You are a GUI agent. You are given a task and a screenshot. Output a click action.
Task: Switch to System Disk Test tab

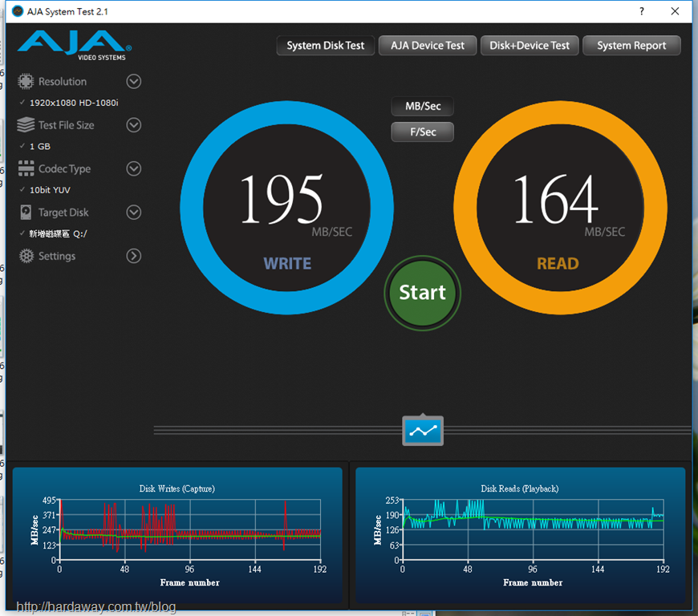click(x=326, y=46)
